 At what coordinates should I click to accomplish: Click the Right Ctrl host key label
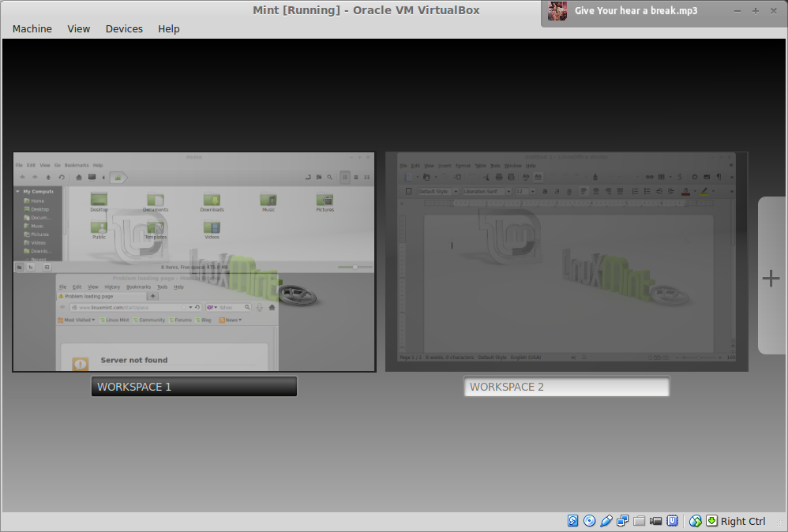tap(743, 521)
